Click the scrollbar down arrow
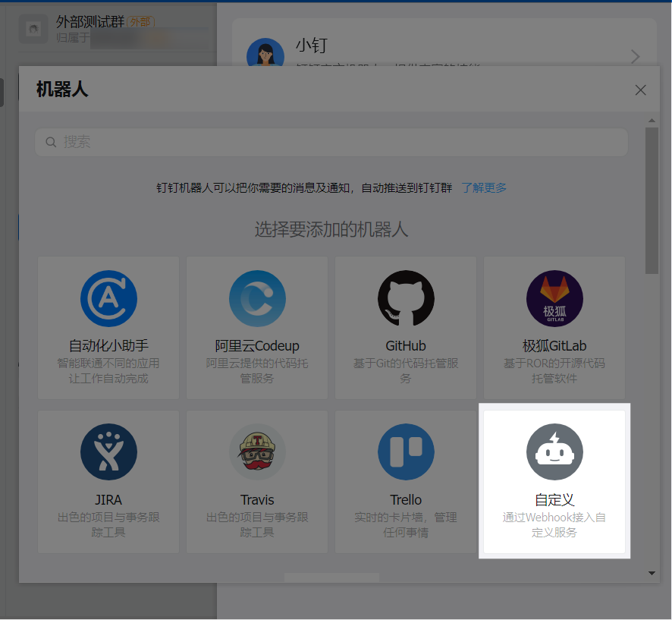The width and height of the screenshot is (672, 620). [x=652, y=573]
